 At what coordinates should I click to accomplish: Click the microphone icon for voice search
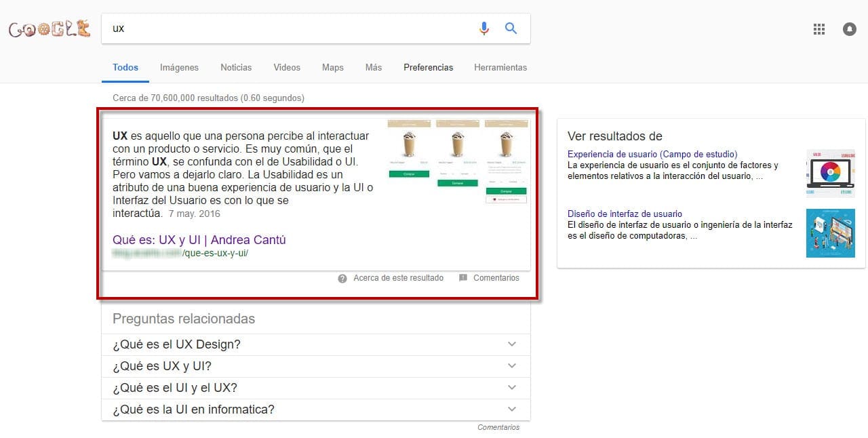tap(484, 28)
